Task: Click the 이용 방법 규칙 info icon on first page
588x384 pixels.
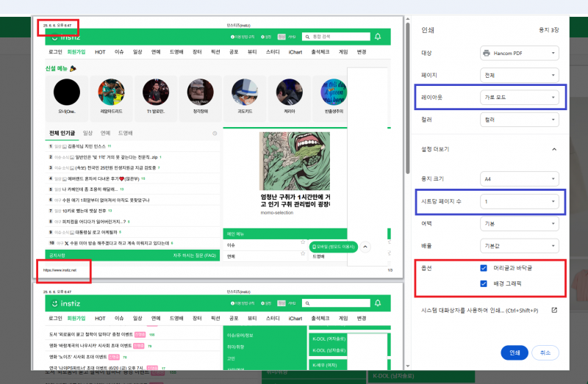Action: [232, 37]
